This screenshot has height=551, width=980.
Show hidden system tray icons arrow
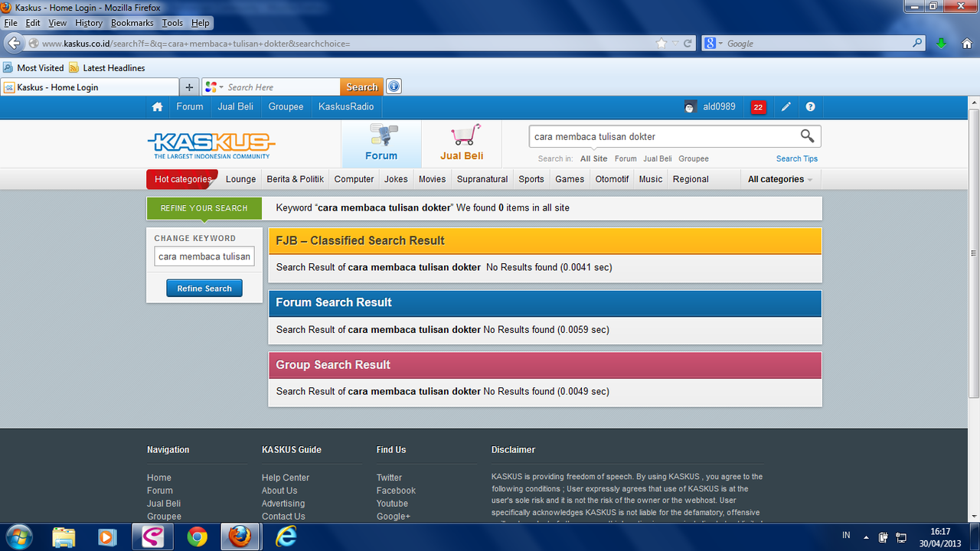pos(866,537)
